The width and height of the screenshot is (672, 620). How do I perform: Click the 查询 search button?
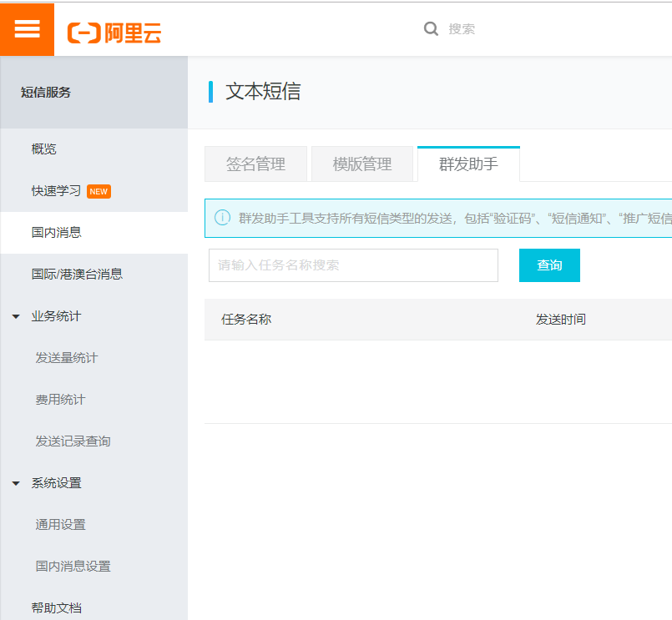[549, 265]
